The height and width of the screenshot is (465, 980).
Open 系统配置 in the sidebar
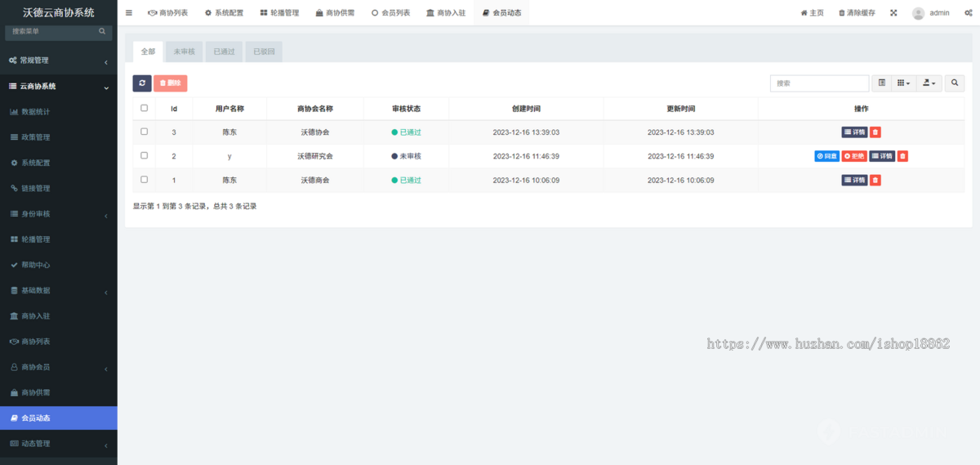pyautogui.click(x=59, y=163)
